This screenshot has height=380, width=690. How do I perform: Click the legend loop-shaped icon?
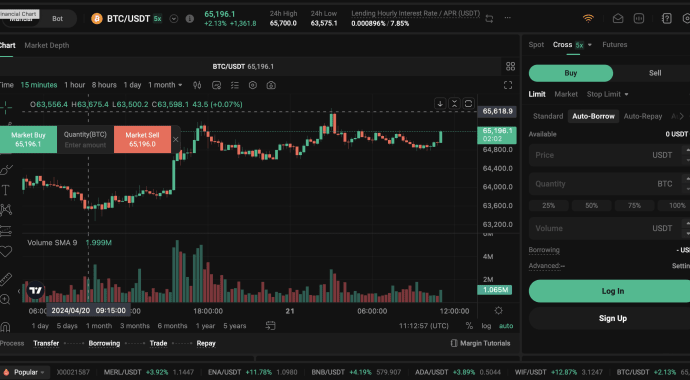coord(468,103)
